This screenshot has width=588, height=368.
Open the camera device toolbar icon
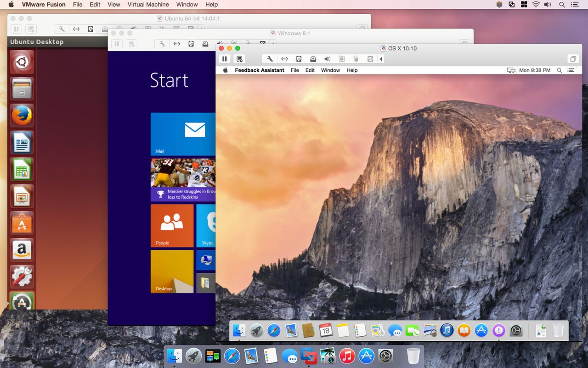click(342, 59)
